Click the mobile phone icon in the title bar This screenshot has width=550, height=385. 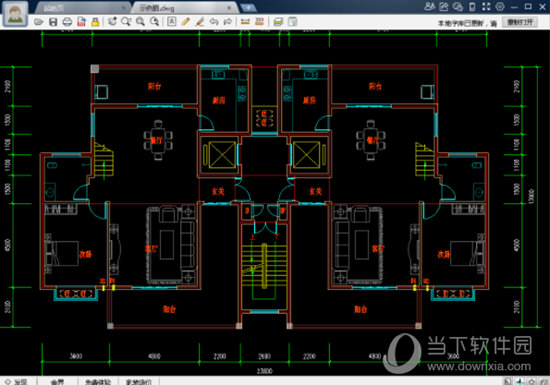[x=472, y=6]
